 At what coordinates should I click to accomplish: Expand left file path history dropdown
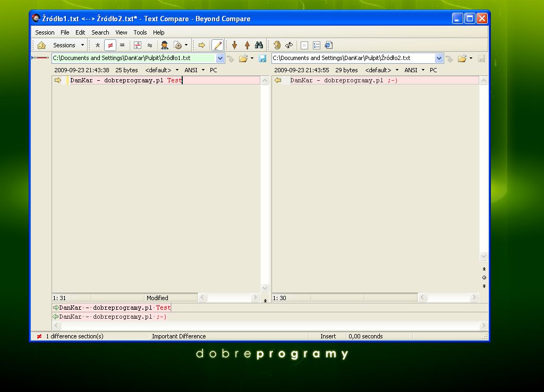click(x=220, y=58)
